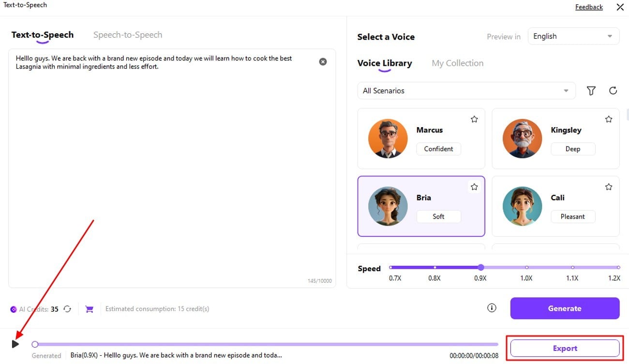Expand the All Scenarios dropdown
Image resolution: width=629 pixels, height=364 pixels.
(x=466, y=90)
